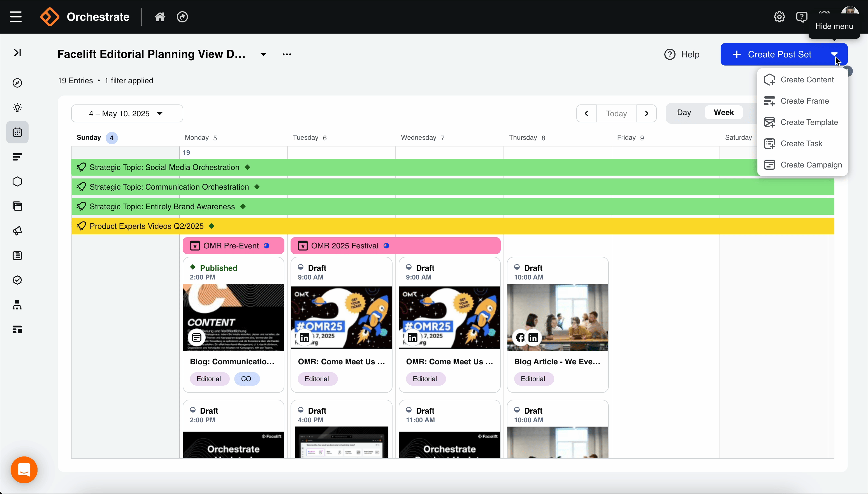Expand the Facelift Editorial Planning View dropdown
868x494 pixels.
click(263, 54)
